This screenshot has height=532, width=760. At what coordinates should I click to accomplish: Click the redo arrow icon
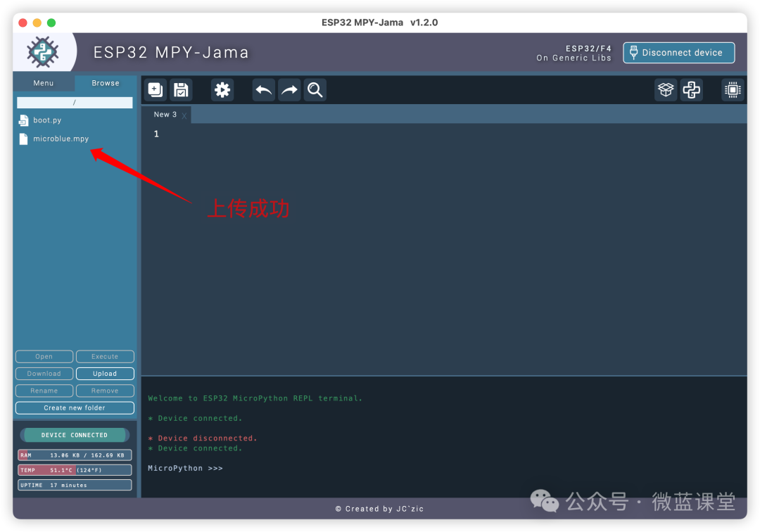[289, 90]
